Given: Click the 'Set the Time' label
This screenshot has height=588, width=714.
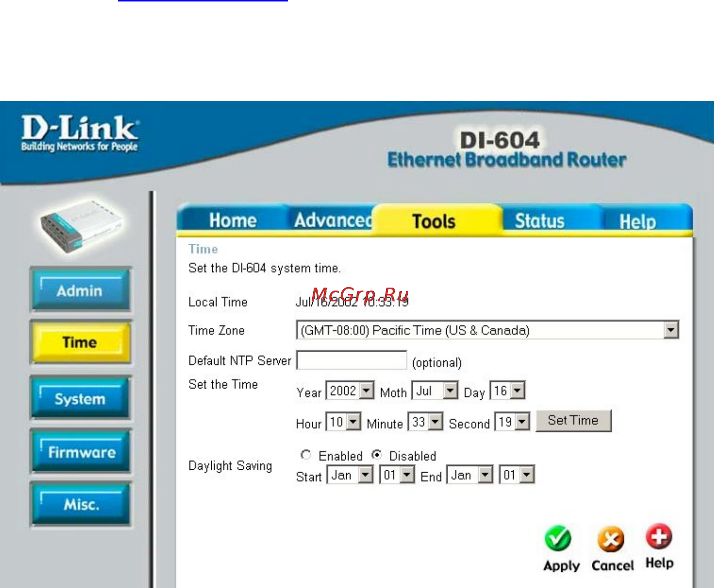Looking at the screenshot, I should coord(223,384).
